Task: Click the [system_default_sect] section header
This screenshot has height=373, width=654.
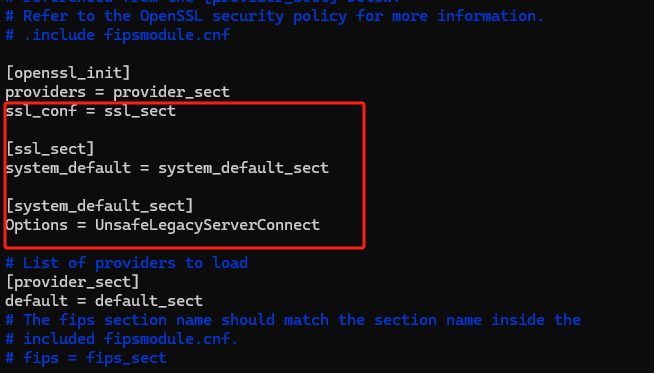Action: [x=100, y=206]
